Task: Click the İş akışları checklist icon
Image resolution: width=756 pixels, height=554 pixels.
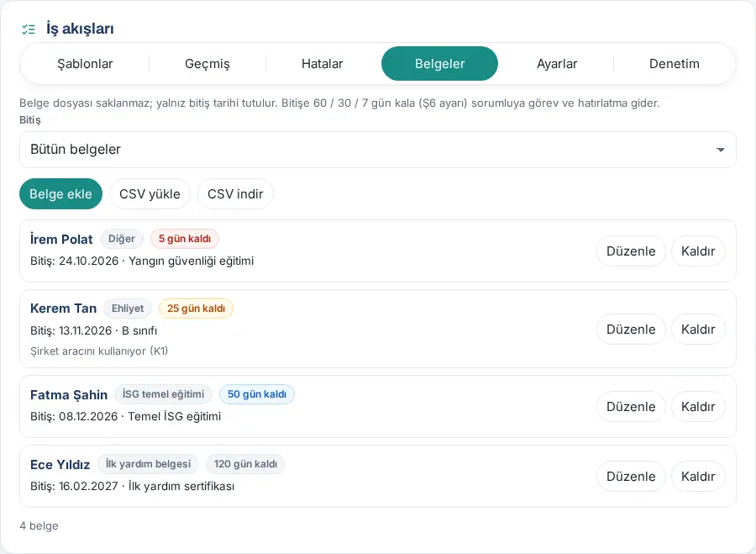Action: click(29, 29)
